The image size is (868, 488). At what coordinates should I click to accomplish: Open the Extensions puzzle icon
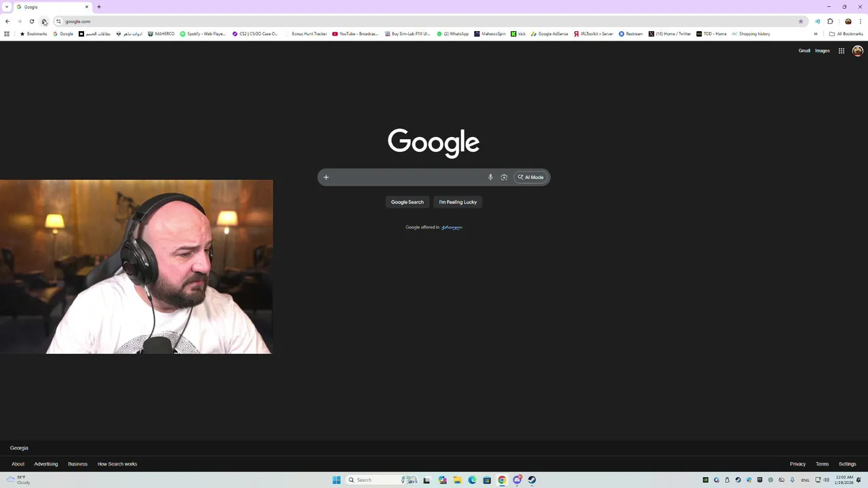tap(830, 22)
